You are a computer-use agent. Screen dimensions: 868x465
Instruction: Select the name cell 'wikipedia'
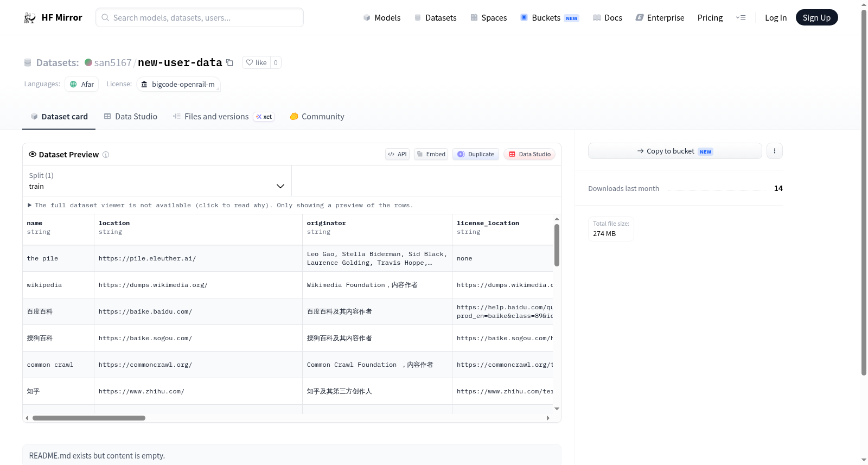coord(59,285)
